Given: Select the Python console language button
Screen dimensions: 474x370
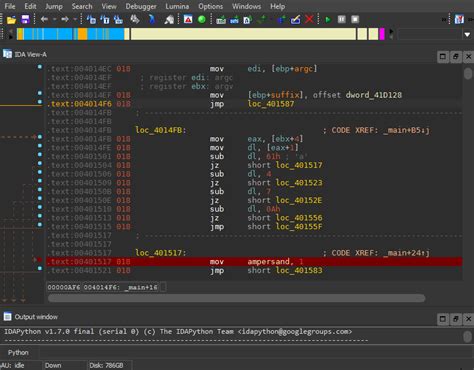Looking at the screenshot, I should pos(18,352).
